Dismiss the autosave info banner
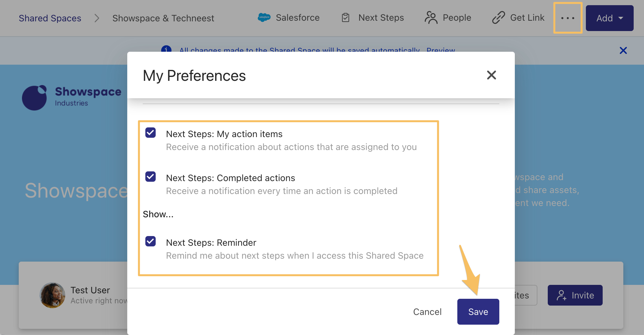The image size is (644, 335). point(623,50)
